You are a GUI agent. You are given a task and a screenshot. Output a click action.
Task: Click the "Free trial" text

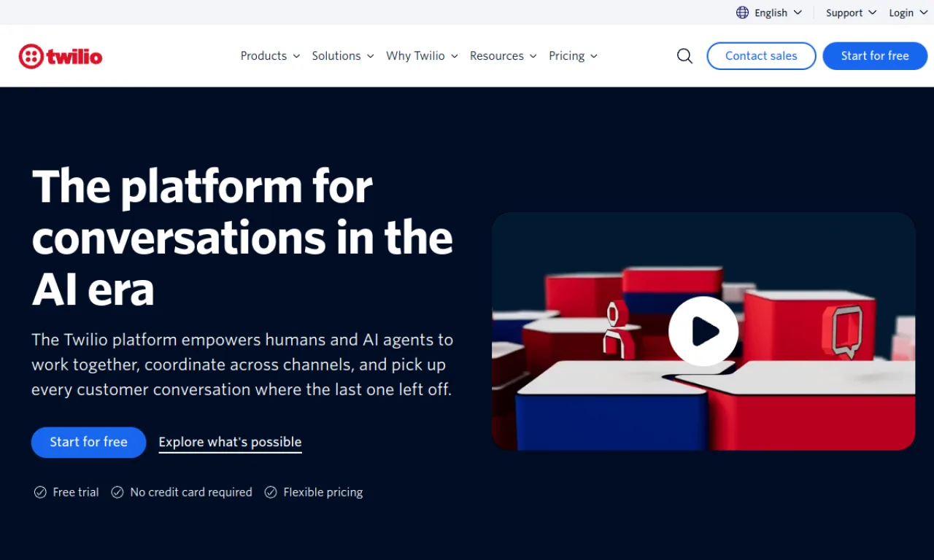point(76,492)
